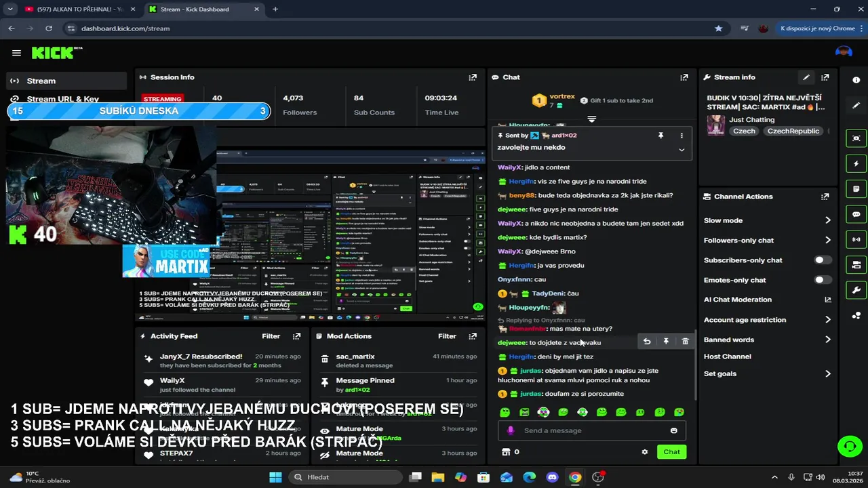
Task: Open the shop icon below message box
Action: pos(505,452)
